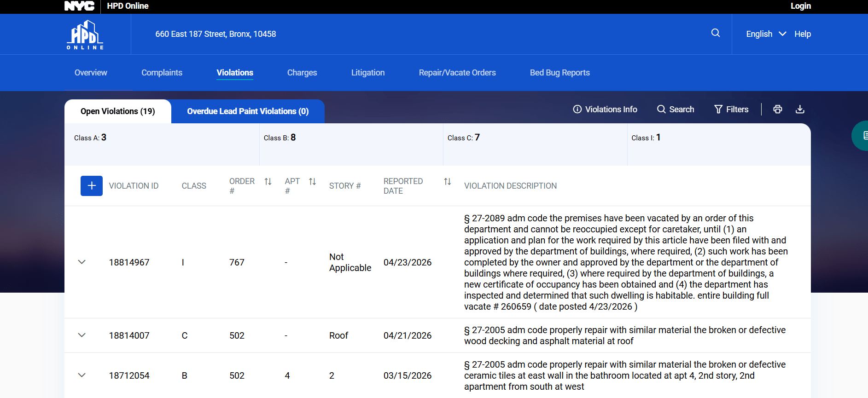Expand violation 18712054 row

coord(82,375)
